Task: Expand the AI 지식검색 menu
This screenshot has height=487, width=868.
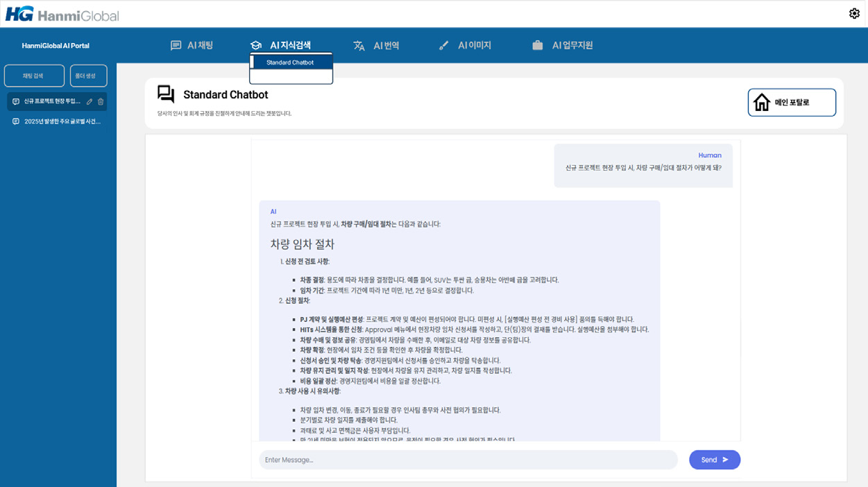Action: pos(290,46)
